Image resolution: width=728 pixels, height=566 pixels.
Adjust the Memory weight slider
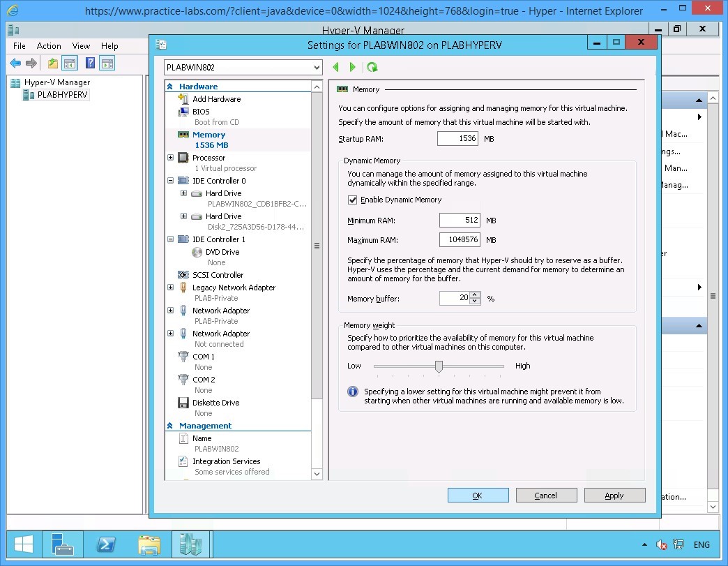click(x=438, y=366)
